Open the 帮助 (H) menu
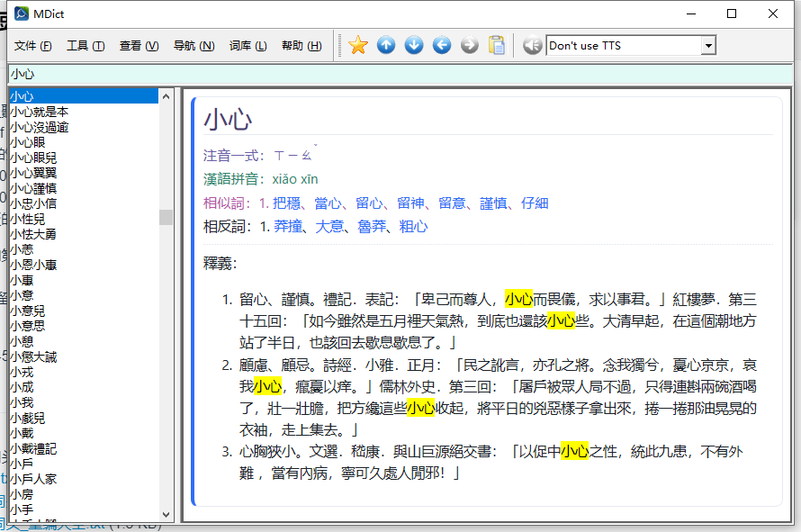801x532 pixels. click(x=301, y=46)
